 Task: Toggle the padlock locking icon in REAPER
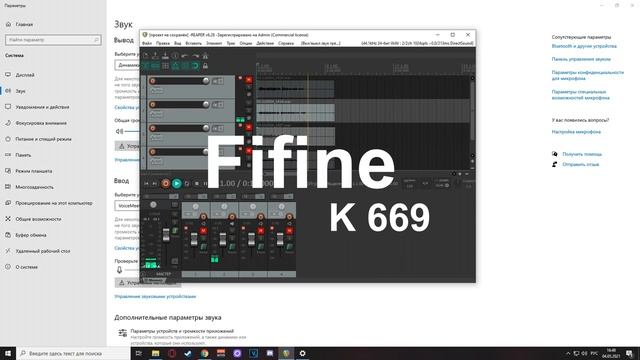pos(205,66)
